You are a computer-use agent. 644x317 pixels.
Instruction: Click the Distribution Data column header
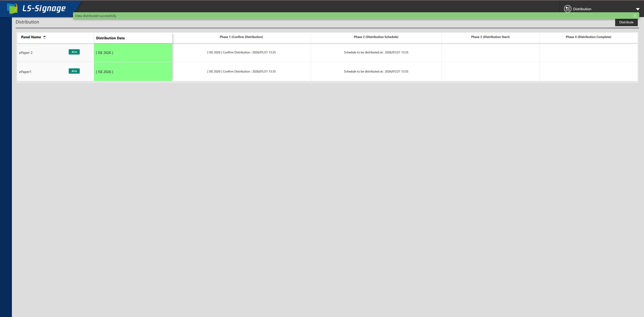coord(110,38)
